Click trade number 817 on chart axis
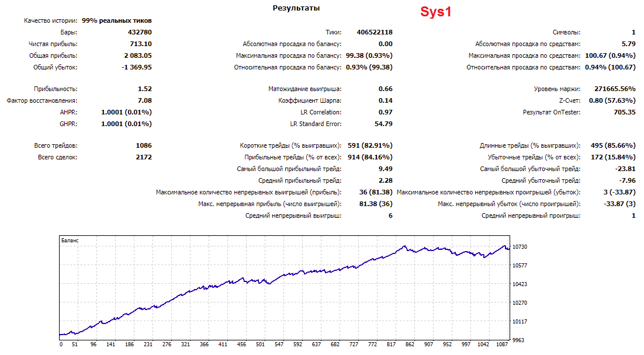The width and height of the screenshot is (644, 355). click(x=391, y=344)
